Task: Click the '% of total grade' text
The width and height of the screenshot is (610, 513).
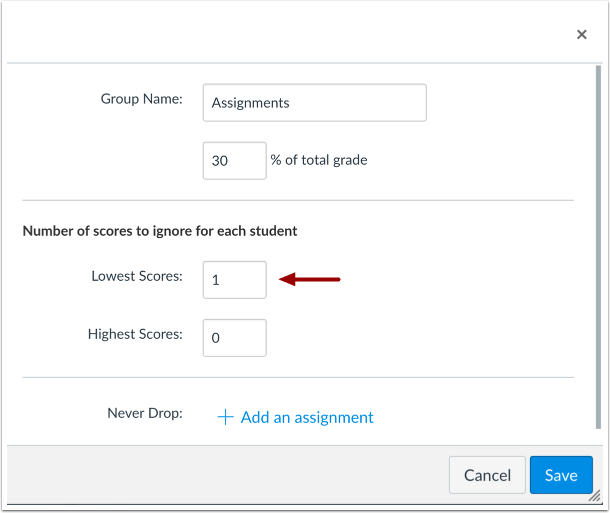Action: click(319, 160)
